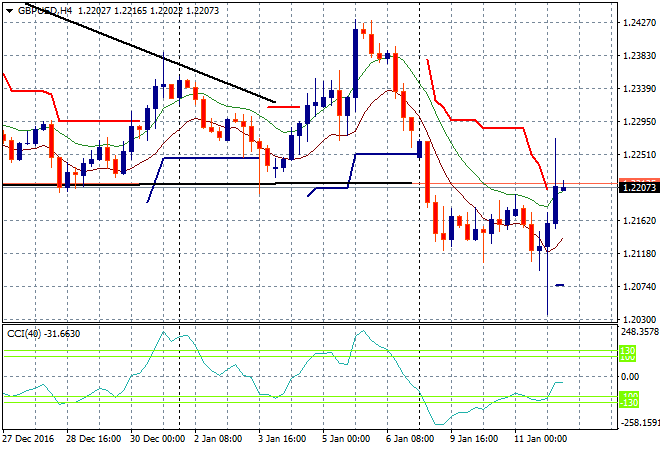The height and width of the screenshot is (450, 660).
Task: Click the 9 Jan 16:00 time label
Action: click(474, 439)
